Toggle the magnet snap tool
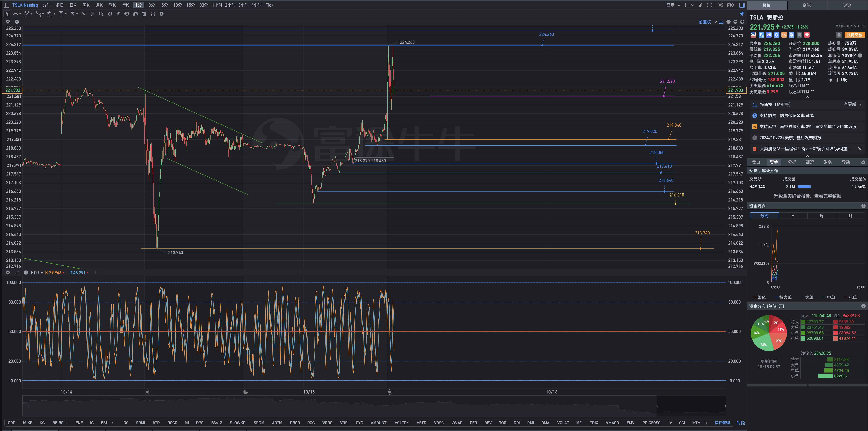 [136, 14]
